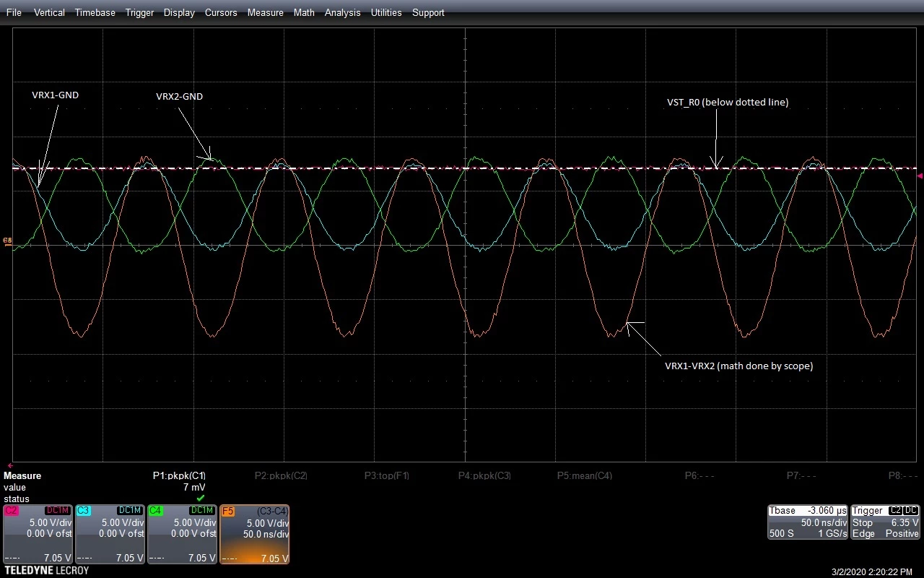
Task: Click the pink trigger level marker on right edge
Action: [x=920, y=176]
